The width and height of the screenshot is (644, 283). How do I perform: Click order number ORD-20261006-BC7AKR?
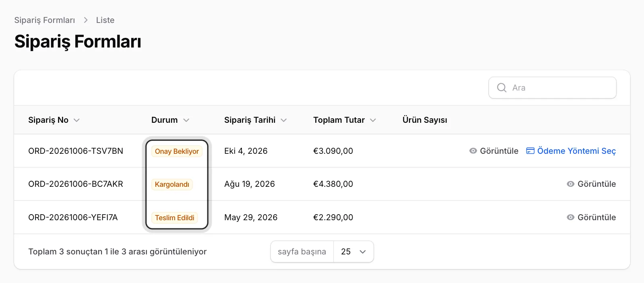coord(76,184)
